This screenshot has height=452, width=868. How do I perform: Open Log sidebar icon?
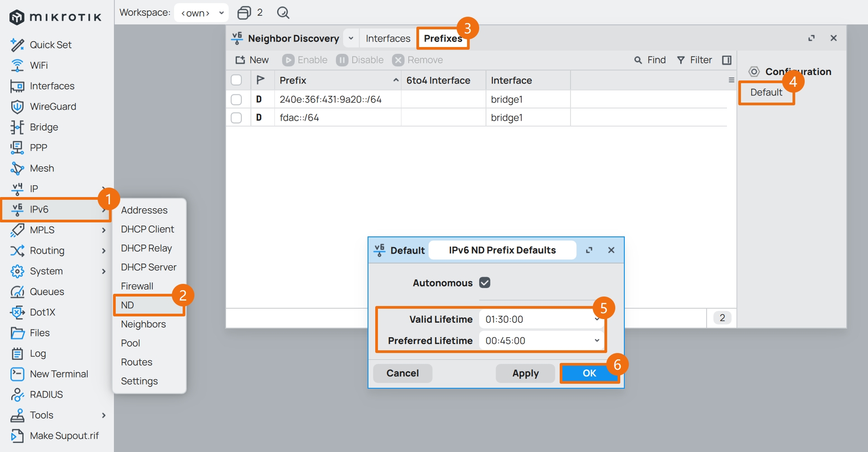(x=17, y=353)
